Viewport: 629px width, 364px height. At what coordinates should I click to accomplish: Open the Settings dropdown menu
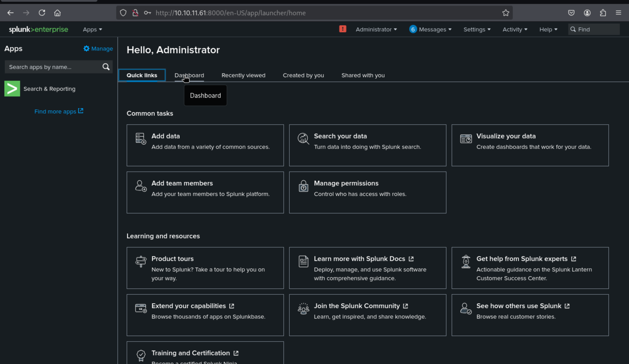pyautogui.click(x=477, y=29)
